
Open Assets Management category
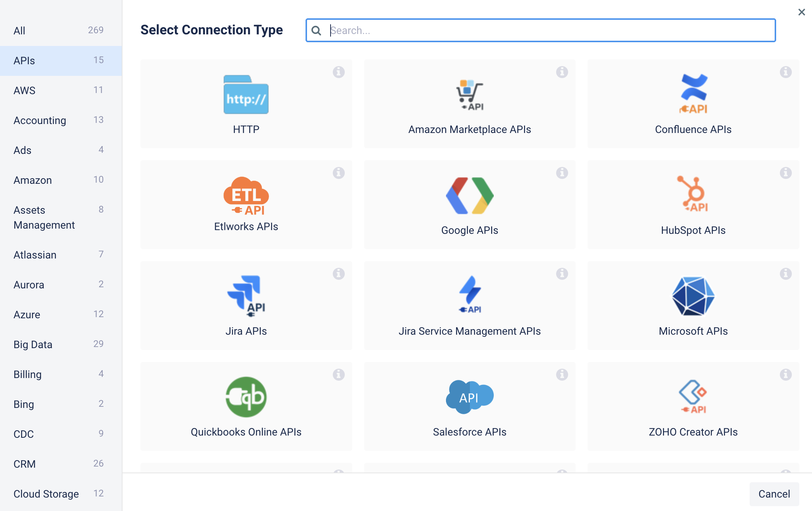point(61,217)
